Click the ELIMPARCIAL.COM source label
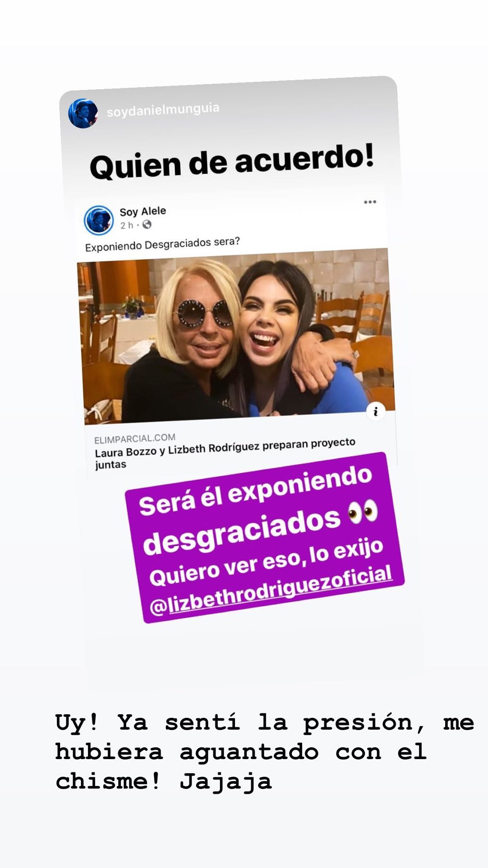The width and height of the screenshot is (488, 868). (x=135, y=438)
